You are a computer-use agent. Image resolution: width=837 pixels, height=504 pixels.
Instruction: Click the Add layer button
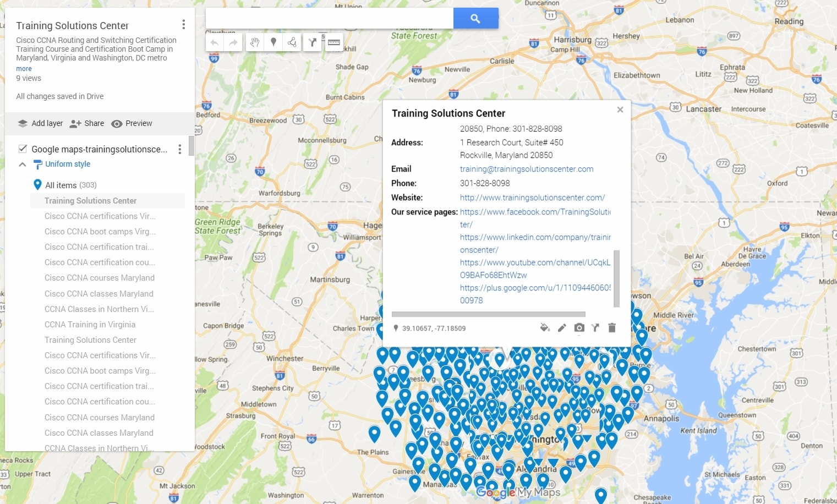(40, 123)
